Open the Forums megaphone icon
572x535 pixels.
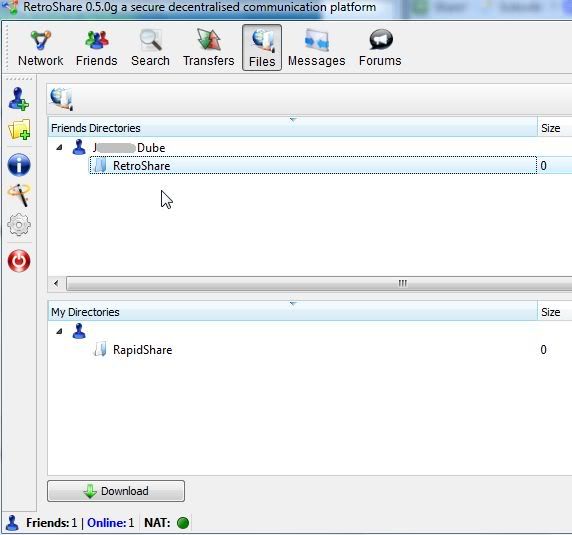tap(380, 39)
